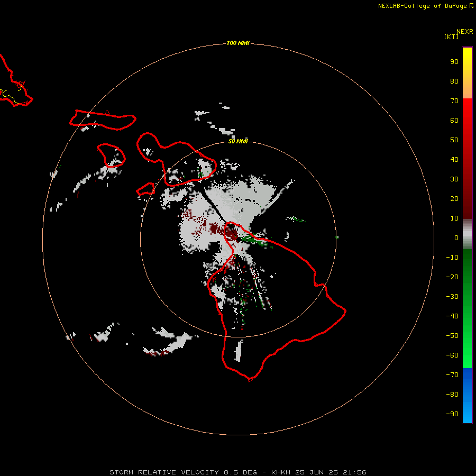Click the 100 NMI range ring label

(x=238, y=43)
